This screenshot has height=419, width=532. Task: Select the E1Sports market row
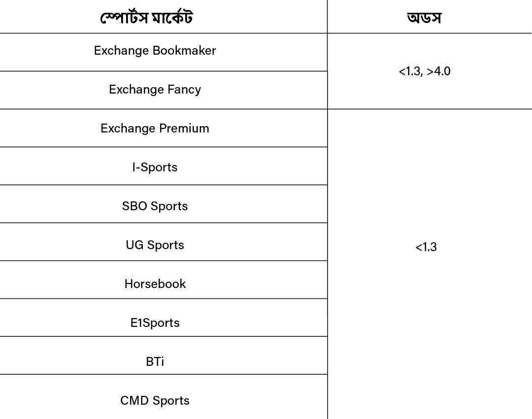[x=155, y=323]
